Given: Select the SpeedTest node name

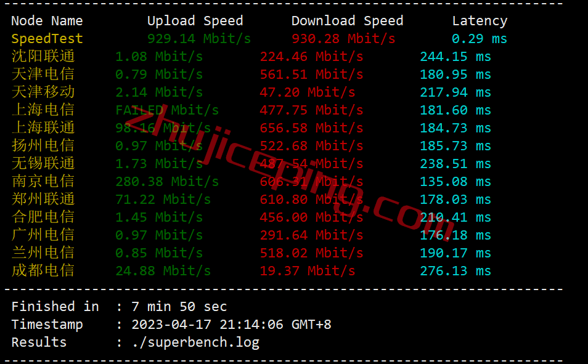Looking at the screenshot, I should 47,39.
